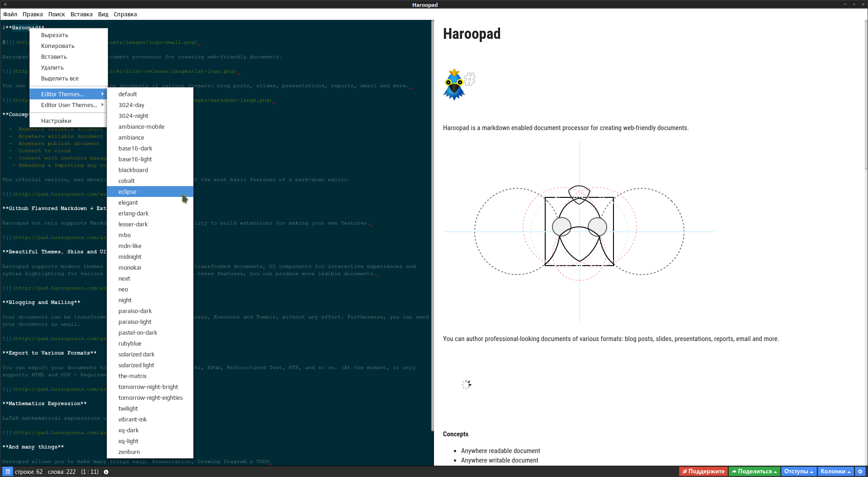Open the Отступы dropdown
The width and height of the screenshot is (868, 477).
point(798,472)
